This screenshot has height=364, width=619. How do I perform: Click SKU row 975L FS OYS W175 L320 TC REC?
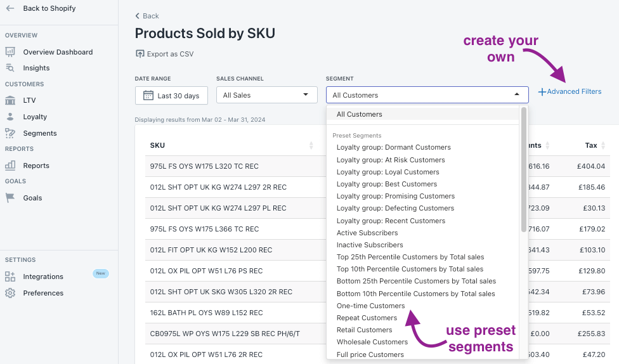tap(204, 166)
